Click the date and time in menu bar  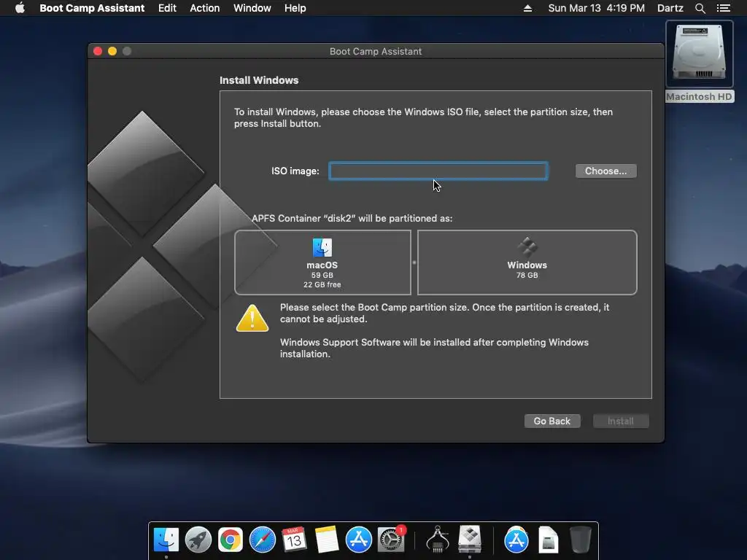[x=596, y=8]
